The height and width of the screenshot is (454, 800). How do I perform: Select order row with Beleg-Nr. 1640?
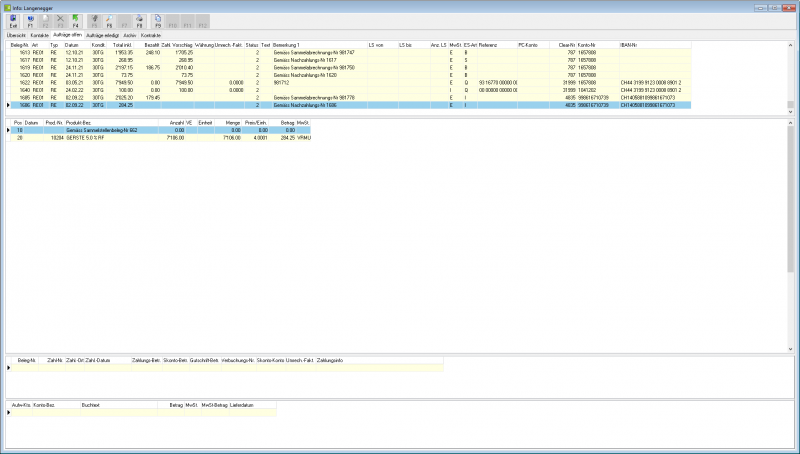coord(351,90)
